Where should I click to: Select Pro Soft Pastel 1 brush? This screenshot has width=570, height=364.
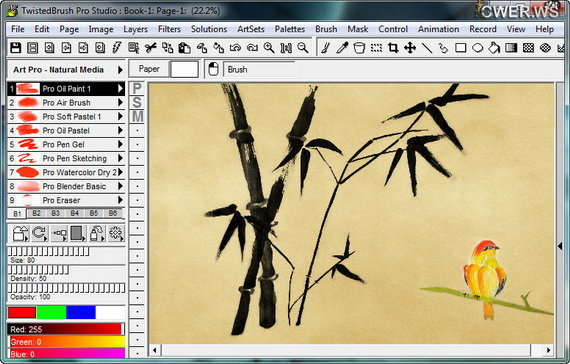[x=66, y=116]
